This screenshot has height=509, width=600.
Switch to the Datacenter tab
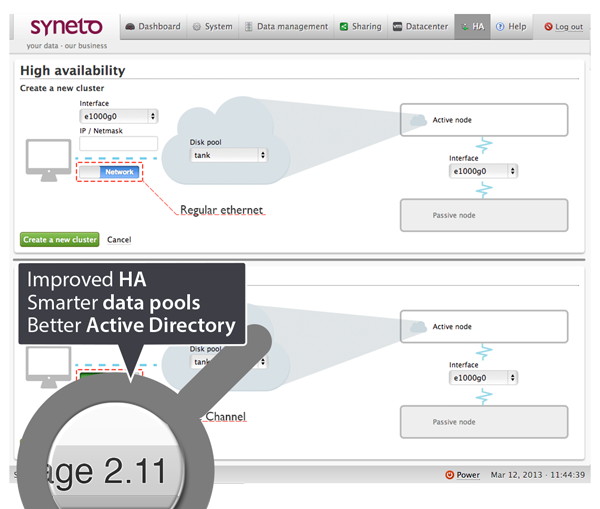[421, 27]
